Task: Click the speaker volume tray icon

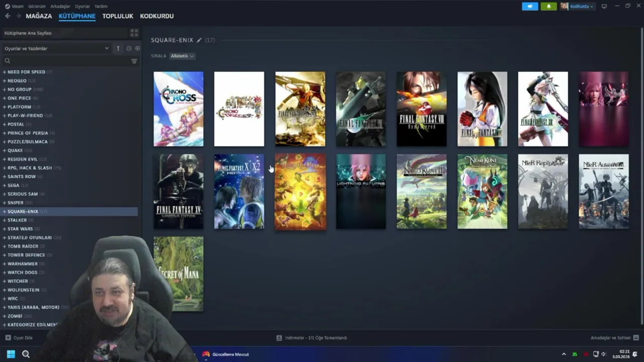Action: tap(604, 354)
